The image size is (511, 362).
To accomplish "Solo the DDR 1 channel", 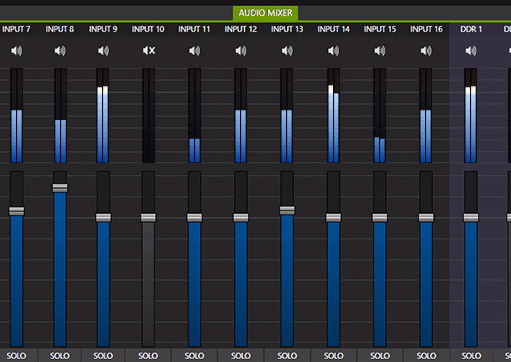I will coord(471,356).
